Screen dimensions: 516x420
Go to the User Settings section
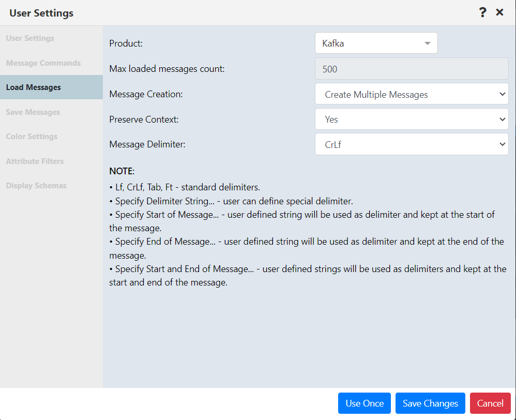click(29, 38)
